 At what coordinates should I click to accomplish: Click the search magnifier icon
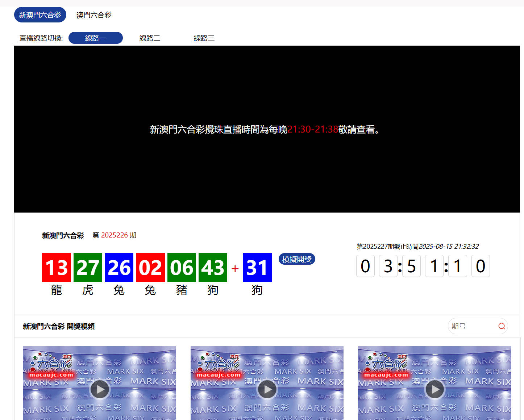click(502, 326)
